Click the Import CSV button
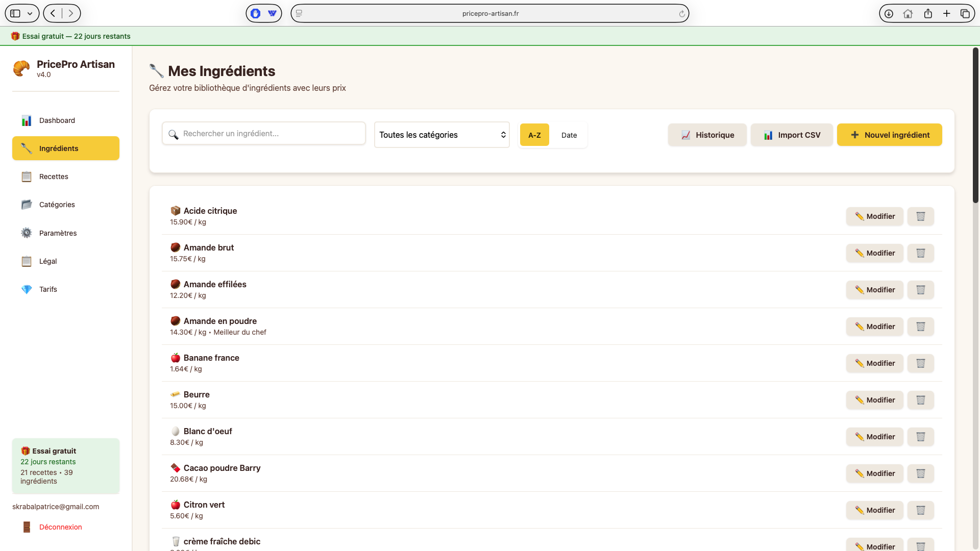The image size is (980, 551). 792,135
